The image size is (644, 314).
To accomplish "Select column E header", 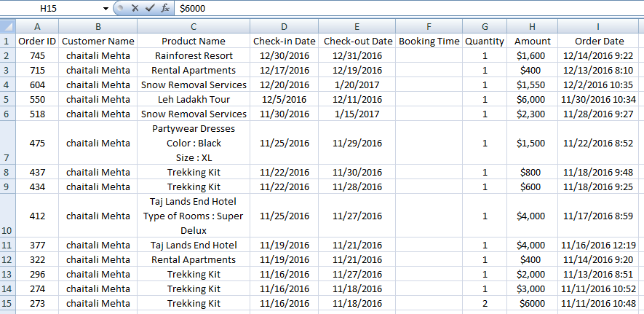I will (357, 27).
